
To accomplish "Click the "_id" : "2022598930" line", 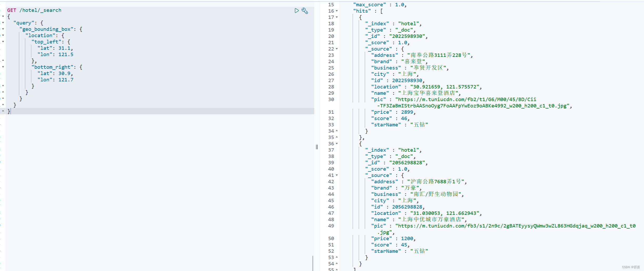I will coord(396,36).
